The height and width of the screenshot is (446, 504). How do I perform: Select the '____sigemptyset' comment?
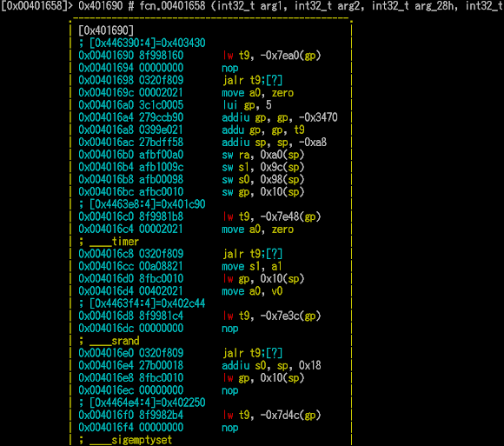pos(130,440)
